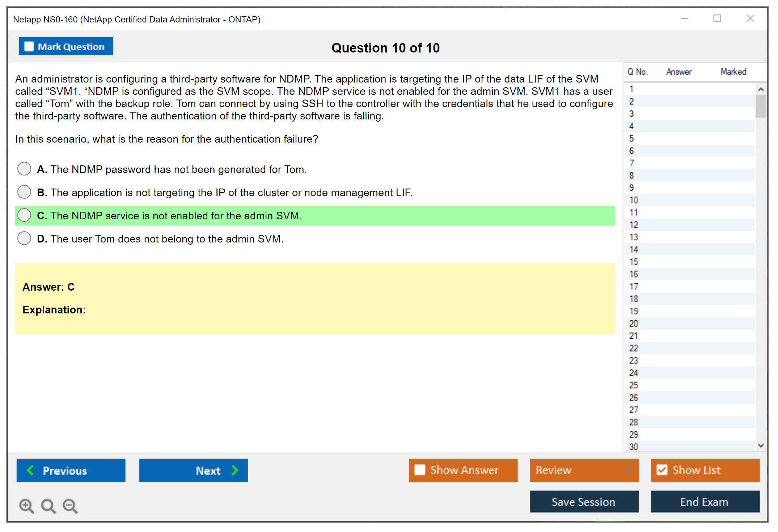This screenshot has width=778, height=532.
Task: Click the reset zoom magnifier icon
Action: [48, 506]
